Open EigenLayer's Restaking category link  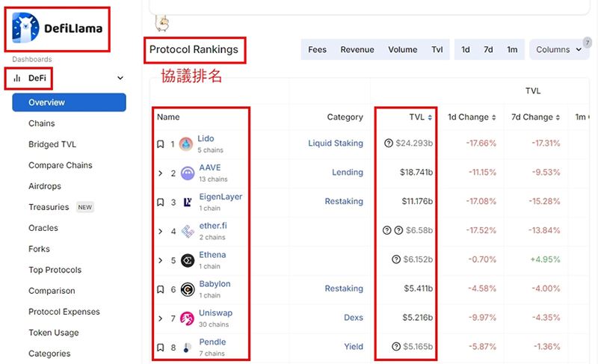344,201
